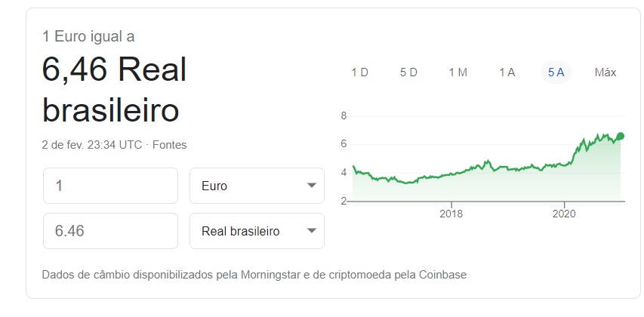Click the Real brasileiro dropdown arrow icon
This screenshot has height=317, width=644.
click(x=312, y=231)
